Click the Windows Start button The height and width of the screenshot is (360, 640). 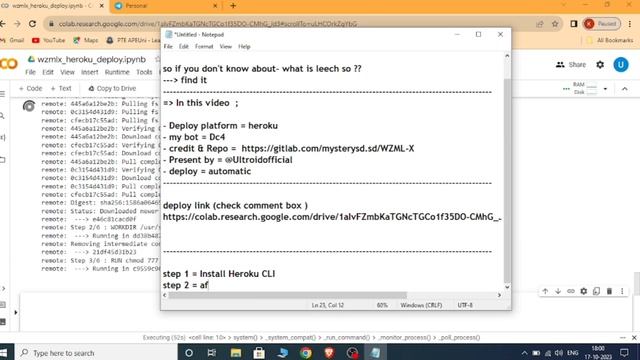point(4,352)
